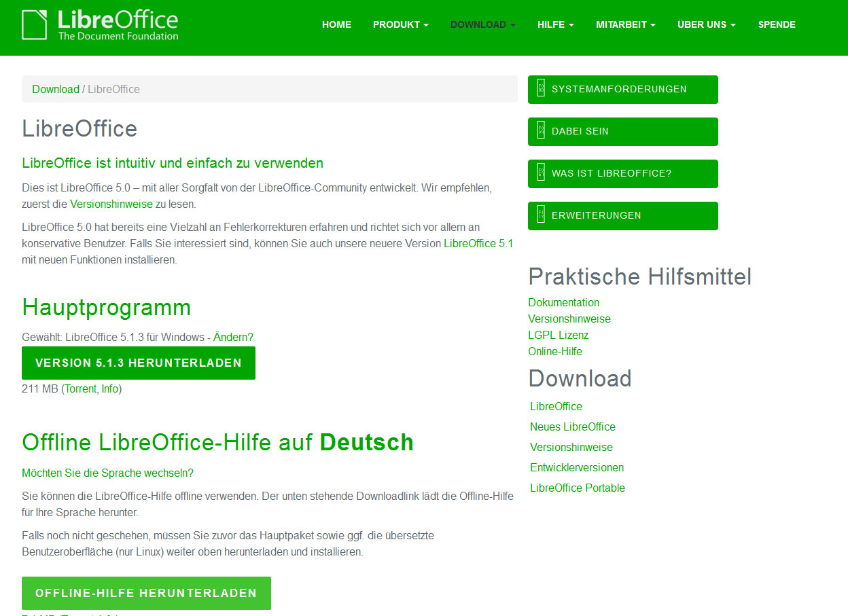Select LibreOffice in Download sidebar
Image resolution: width=848 pixels, height=616 pixels.
point(556,406)
